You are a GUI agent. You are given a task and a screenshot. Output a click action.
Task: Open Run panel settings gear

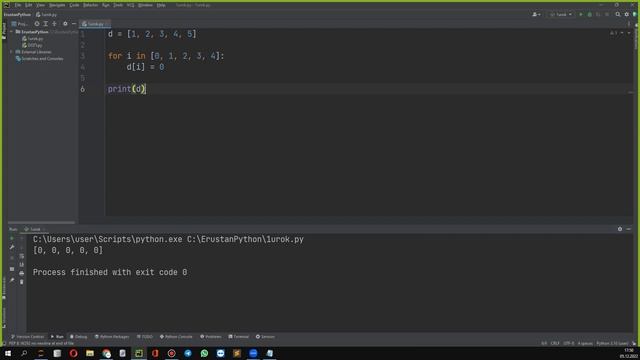(x=620, y=229)
